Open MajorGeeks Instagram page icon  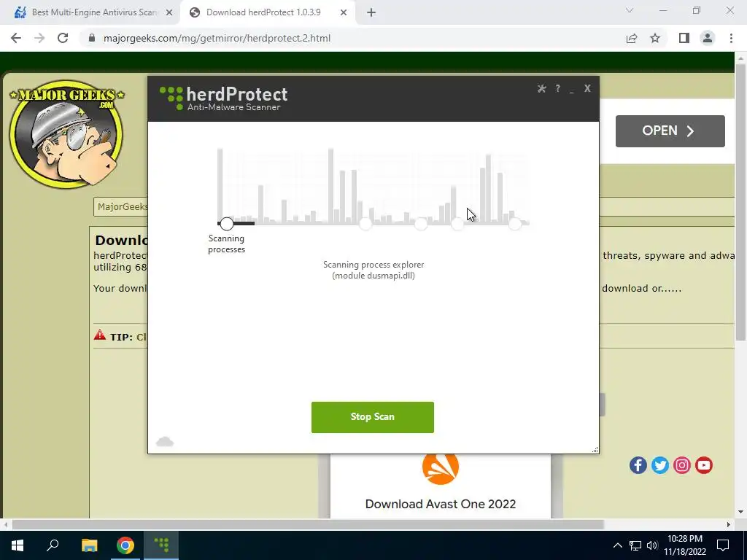point(682,465)
